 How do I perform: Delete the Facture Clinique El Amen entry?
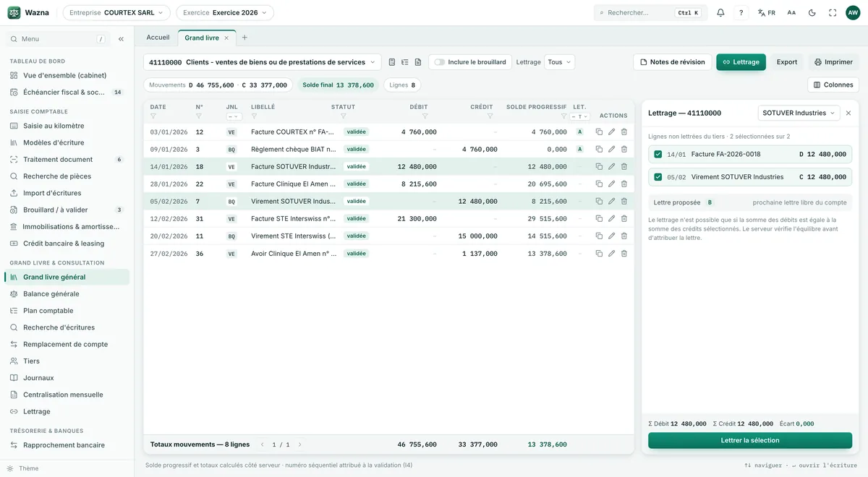coord(624,184)
